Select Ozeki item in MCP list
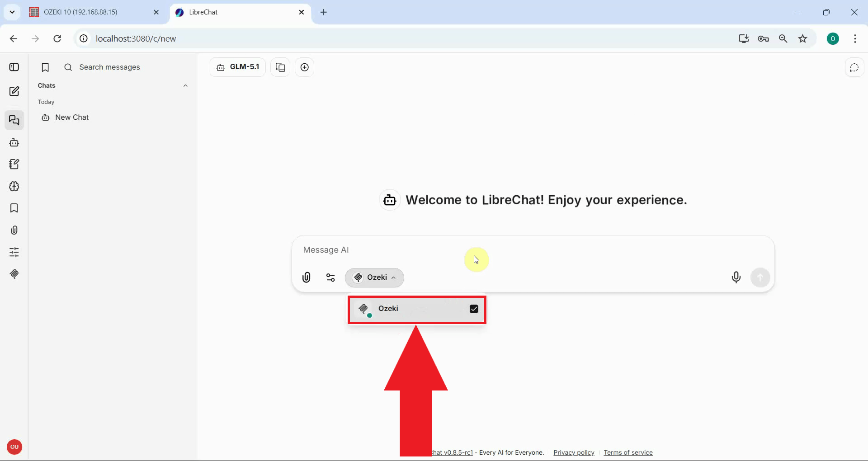 pyautogui.click(x=417, y=309)
